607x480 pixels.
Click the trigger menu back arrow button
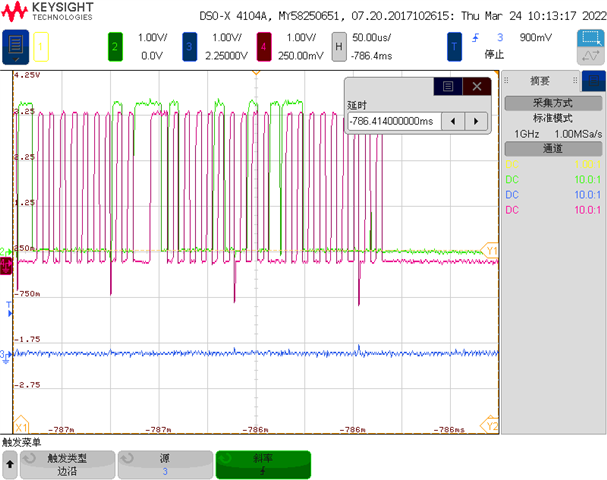[10, 465]
